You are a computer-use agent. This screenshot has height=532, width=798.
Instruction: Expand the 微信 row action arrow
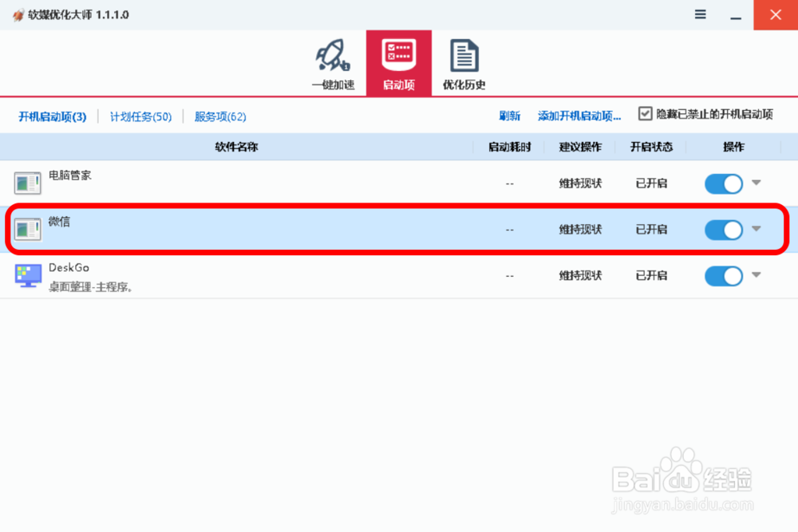[x=757, y=229]
